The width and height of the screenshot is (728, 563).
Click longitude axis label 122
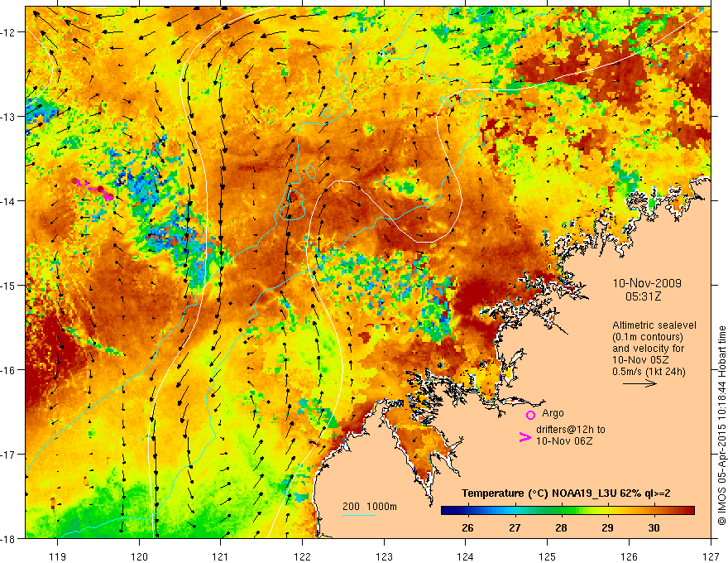[x=302, y=556]
